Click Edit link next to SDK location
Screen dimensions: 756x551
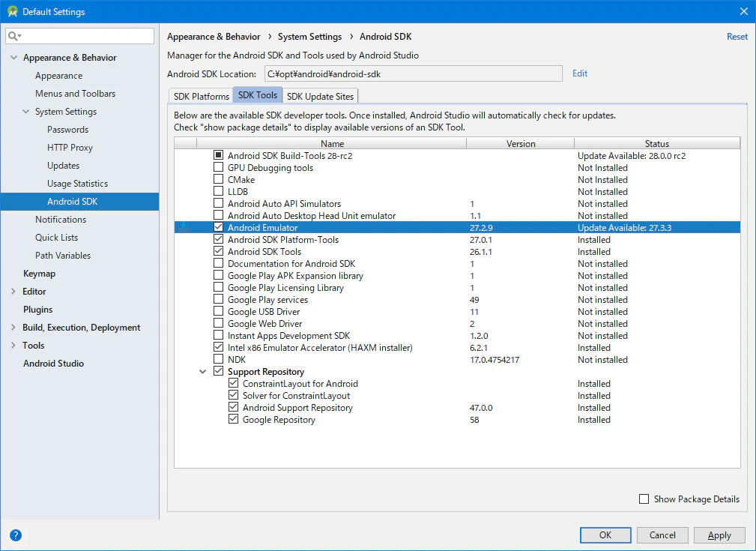[x=580, y=73]
